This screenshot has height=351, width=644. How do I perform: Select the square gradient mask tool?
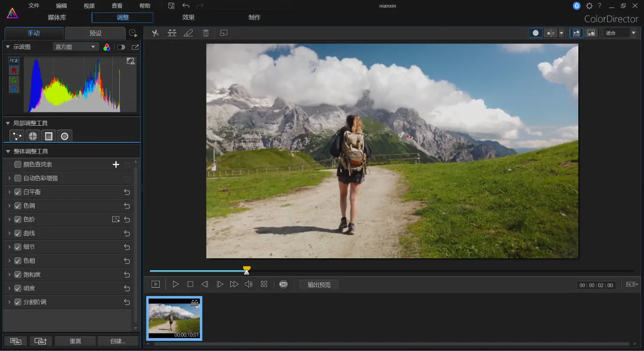49,136
